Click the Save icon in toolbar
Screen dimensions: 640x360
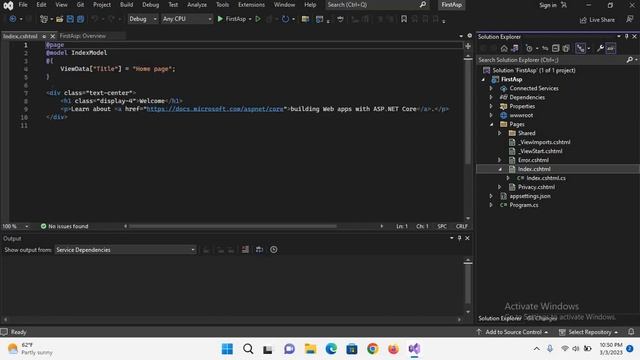(x=70, y=19)
